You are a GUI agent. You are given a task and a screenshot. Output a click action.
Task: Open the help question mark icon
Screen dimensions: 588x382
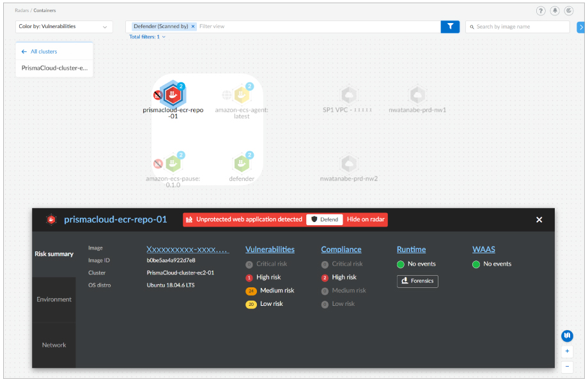(x=541, y=11)
